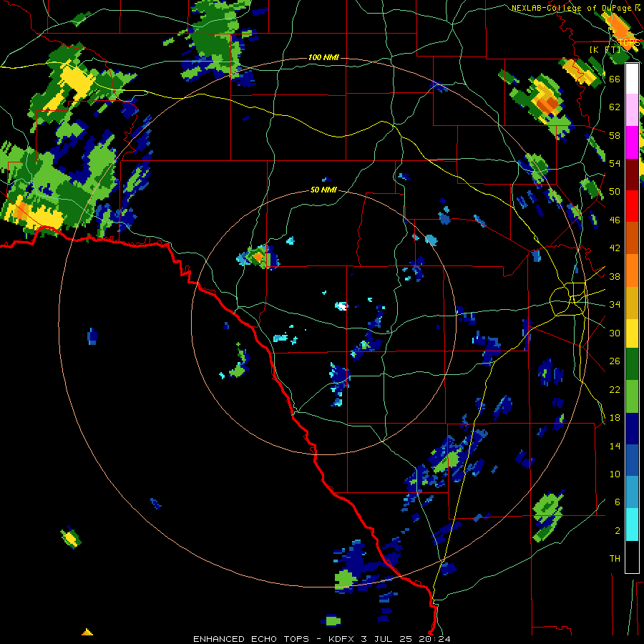The height and width of the screenshot is (644, 644).
Task: Click the legend value "66"
Action: click(x=615, y=79)
